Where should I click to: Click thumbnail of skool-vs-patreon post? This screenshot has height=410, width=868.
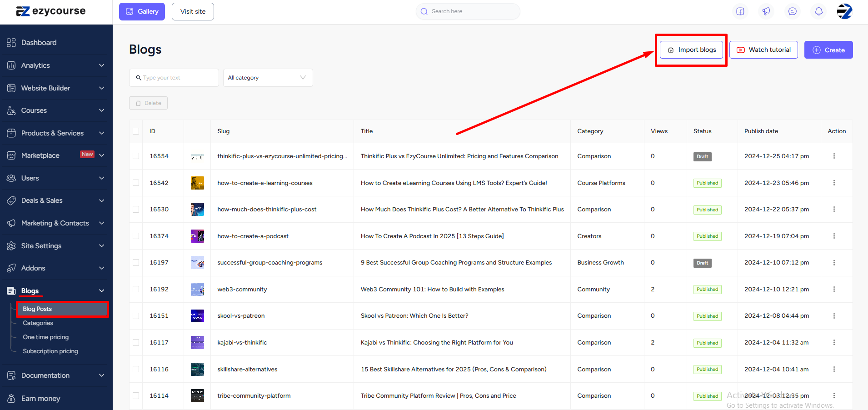pos(197,316)
